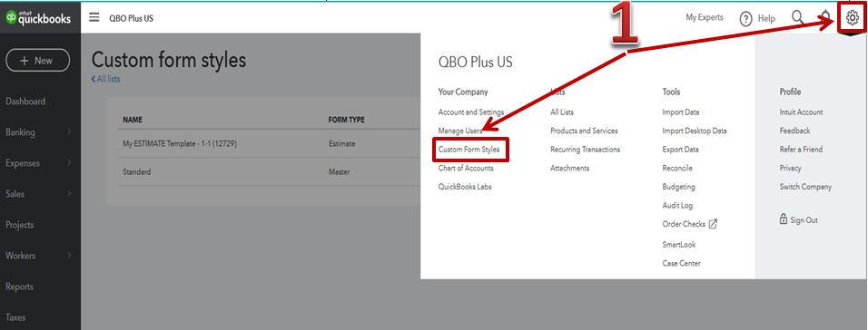868x330 pixels.
Task: Expand the Workers sidebar chevron
Action: point(69,256)
